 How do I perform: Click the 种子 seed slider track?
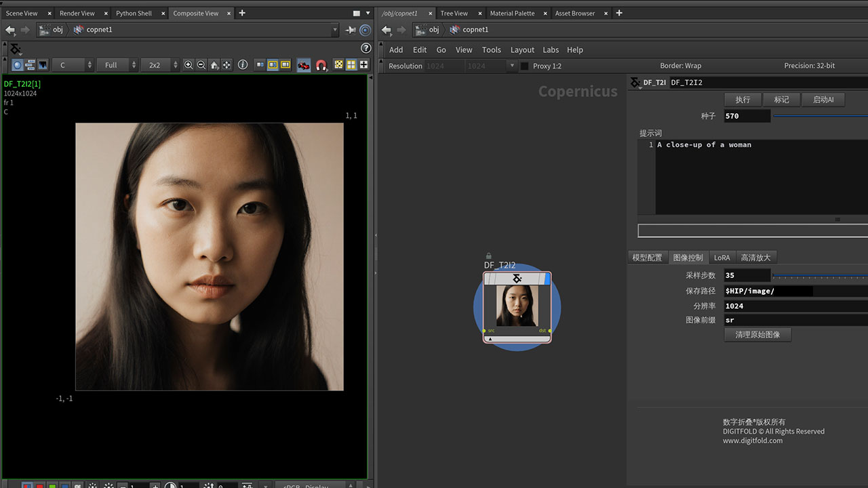pyautogui.click(x=821, y=116)
